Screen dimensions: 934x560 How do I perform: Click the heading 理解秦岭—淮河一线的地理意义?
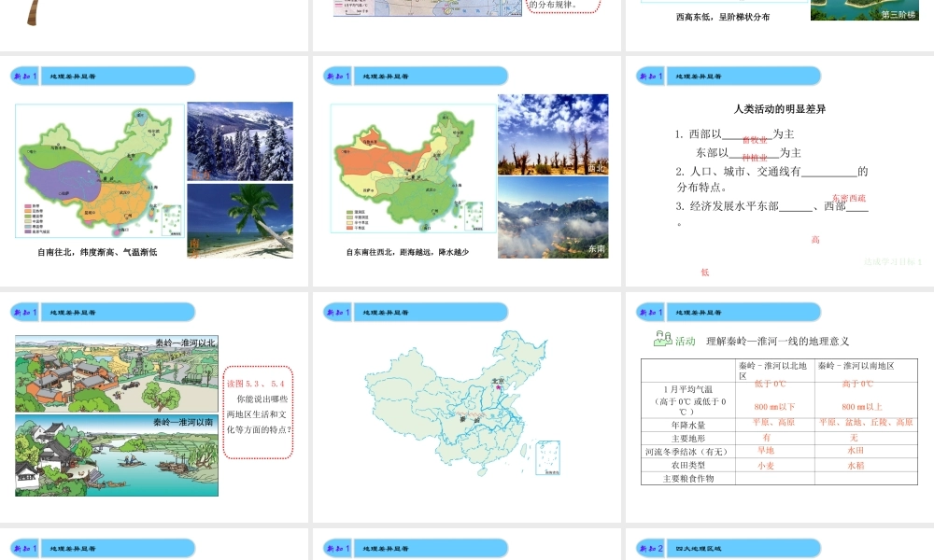click(777, 341)
